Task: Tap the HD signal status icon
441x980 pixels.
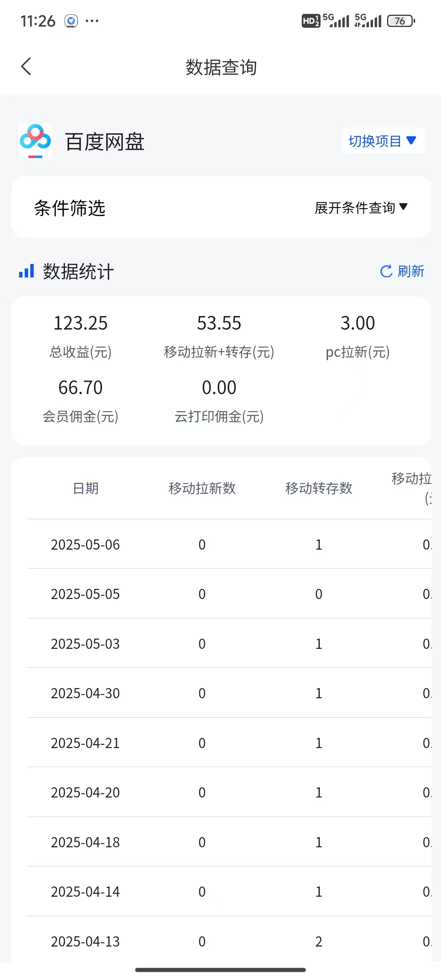Action: tap(310, 21)
